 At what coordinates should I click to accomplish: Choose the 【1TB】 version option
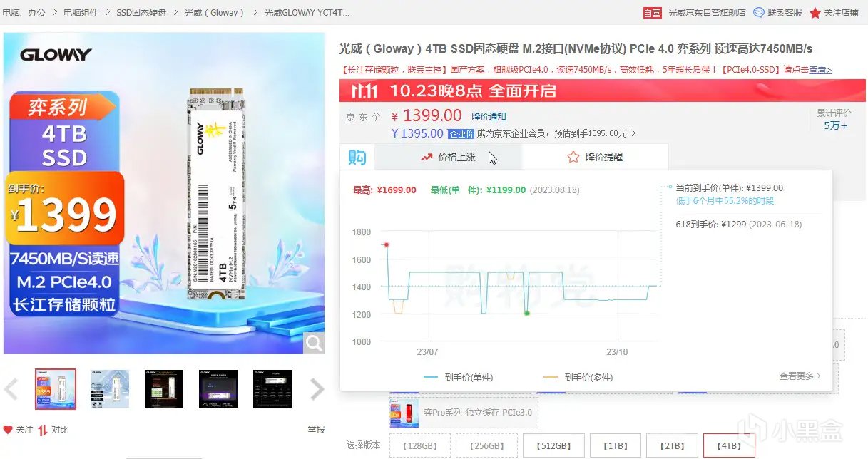pyautogui.click(x=616, y=445)
